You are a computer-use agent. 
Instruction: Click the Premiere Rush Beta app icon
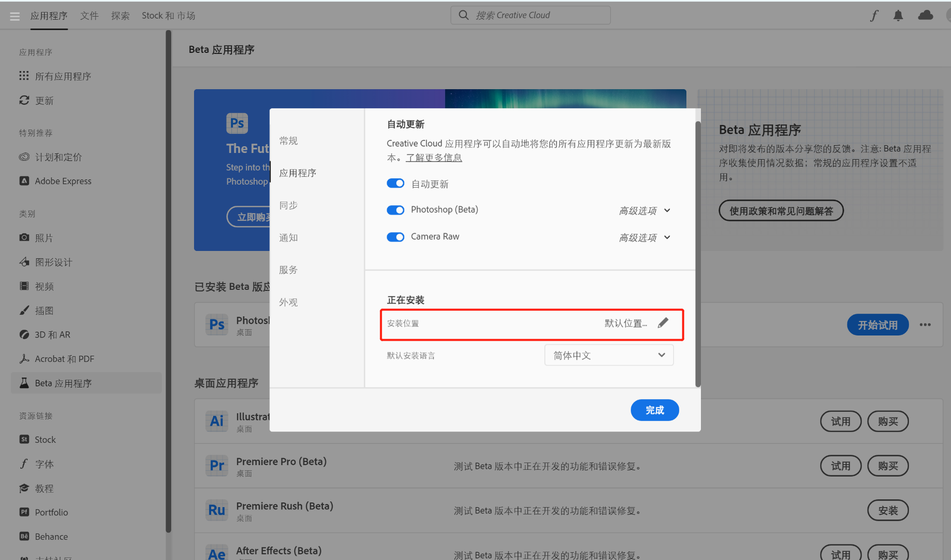point(217,510)
